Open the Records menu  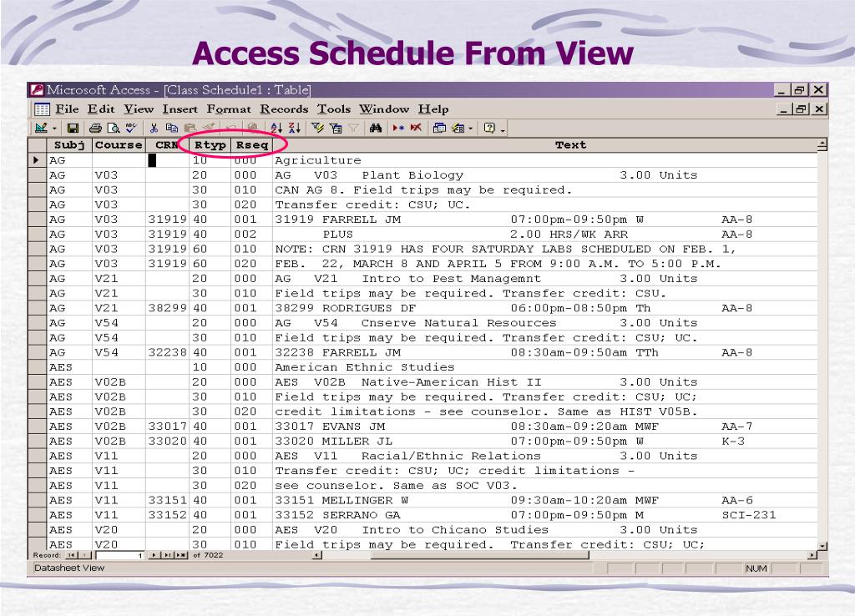point(284,109)
